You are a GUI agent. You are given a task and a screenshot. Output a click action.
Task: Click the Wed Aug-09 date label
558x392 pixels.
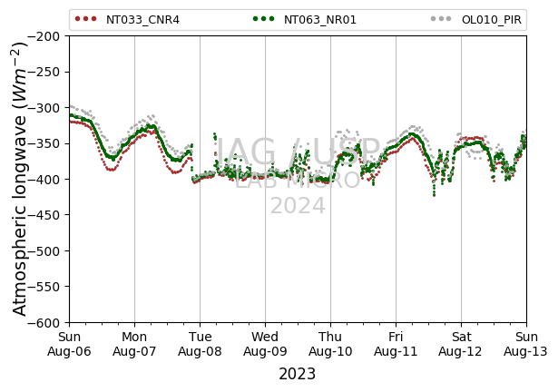265,344
